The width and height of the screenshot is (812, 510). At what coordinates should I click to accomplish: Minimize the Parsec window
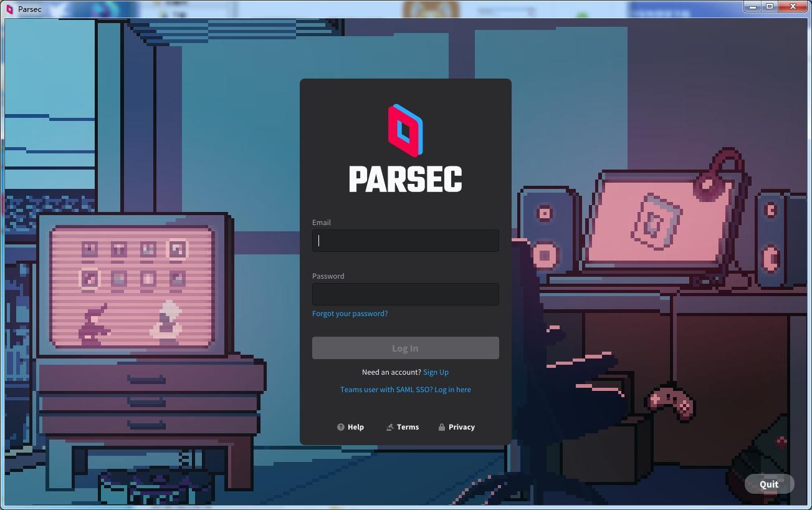click(x=752, y=6)
